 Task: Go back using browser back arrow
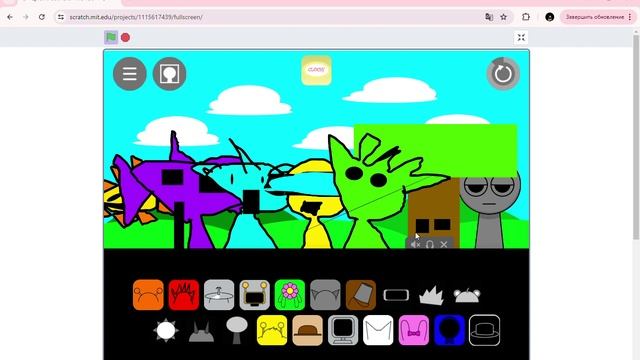click(10, 17)
